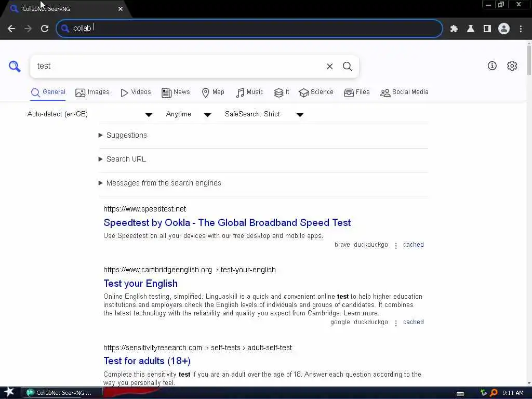
Task: Open the SafeSearch: Strict dropdown
Action: point(264,114)
